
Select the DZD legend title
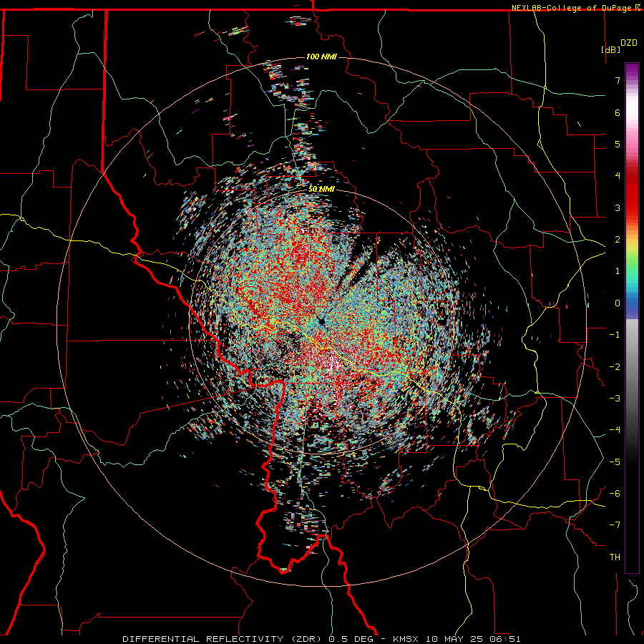(629, 43)
